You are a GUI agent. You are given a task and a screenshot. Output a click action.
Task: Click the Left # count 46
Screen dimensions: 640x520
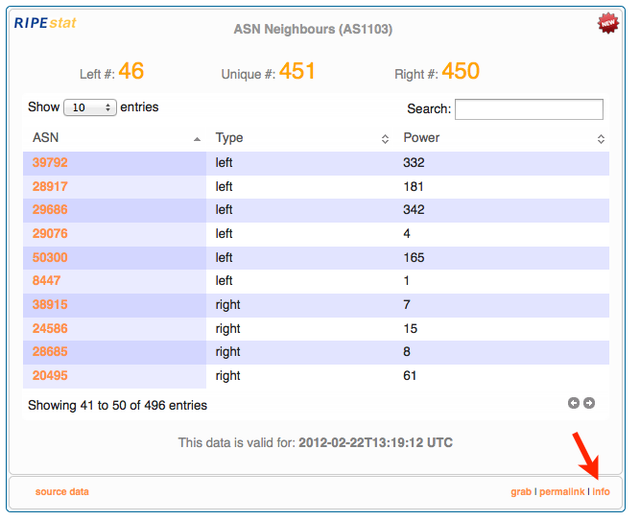(131, 71)
